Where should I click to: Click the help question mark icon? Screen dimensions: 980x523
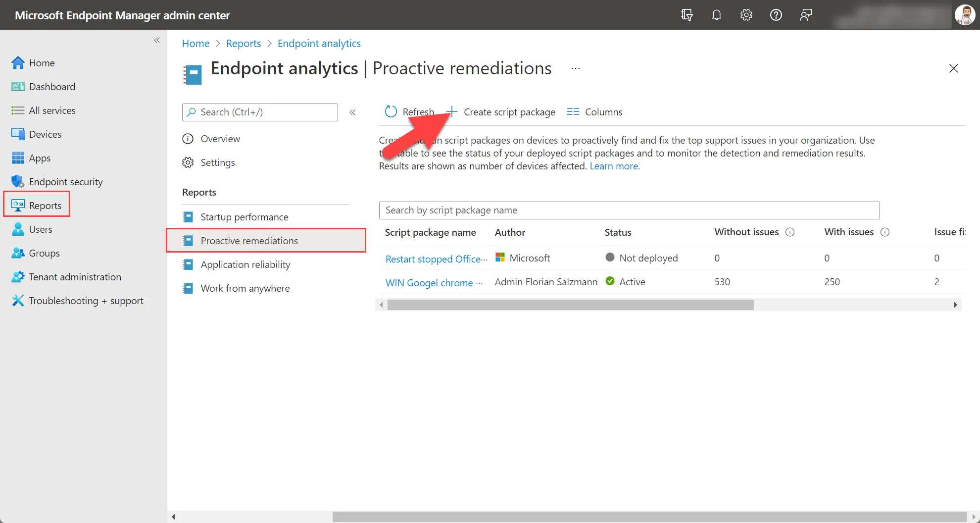(x=776, y=15)
